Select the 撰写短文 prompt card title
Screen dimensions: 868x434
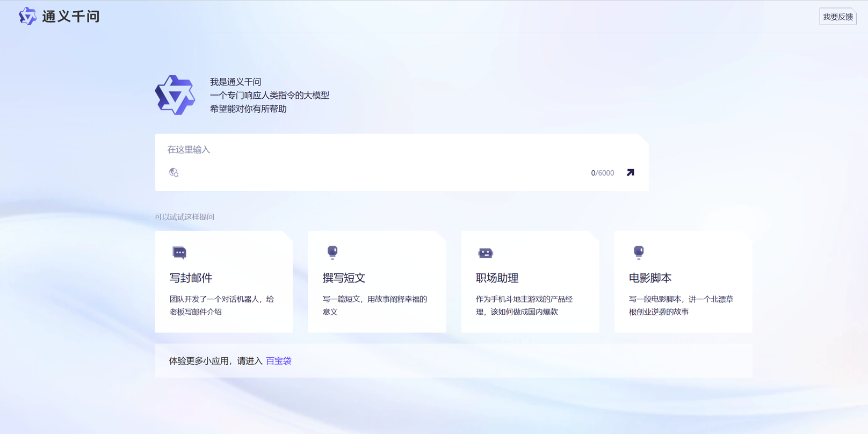[x=344, y=278]
